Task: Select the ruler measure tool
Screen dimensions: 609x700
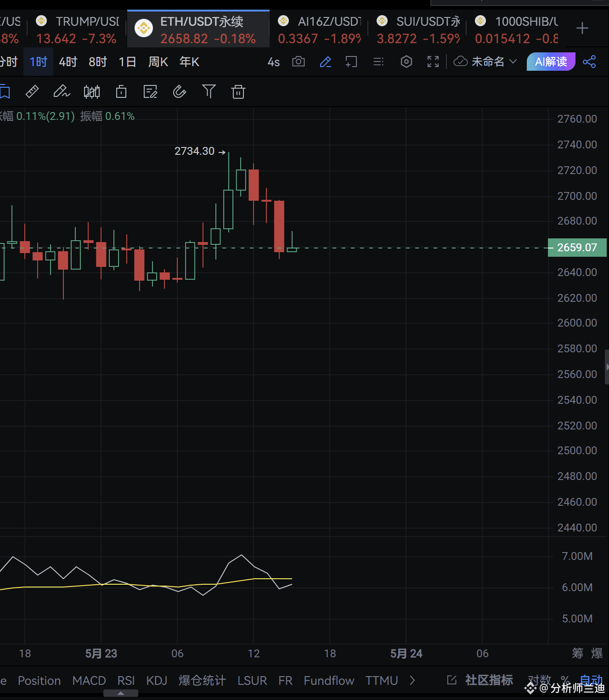Action: [x=32, y=92]
